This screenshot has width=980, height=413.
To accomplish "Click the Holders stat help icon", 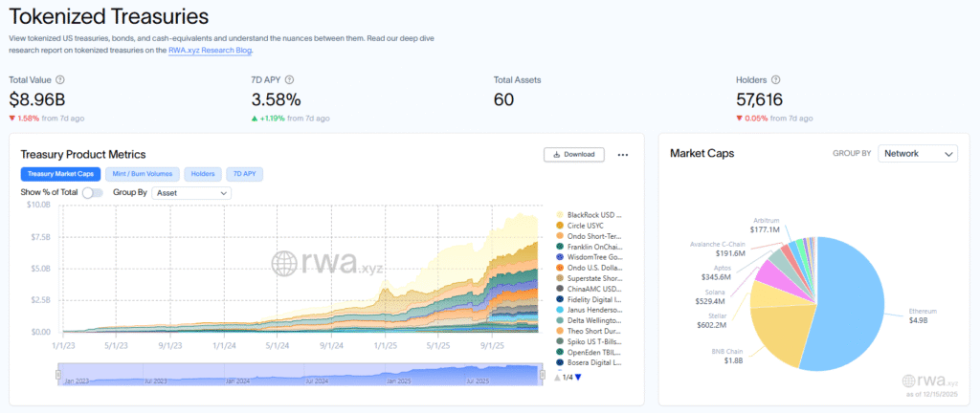I will (x=774, y=80).
